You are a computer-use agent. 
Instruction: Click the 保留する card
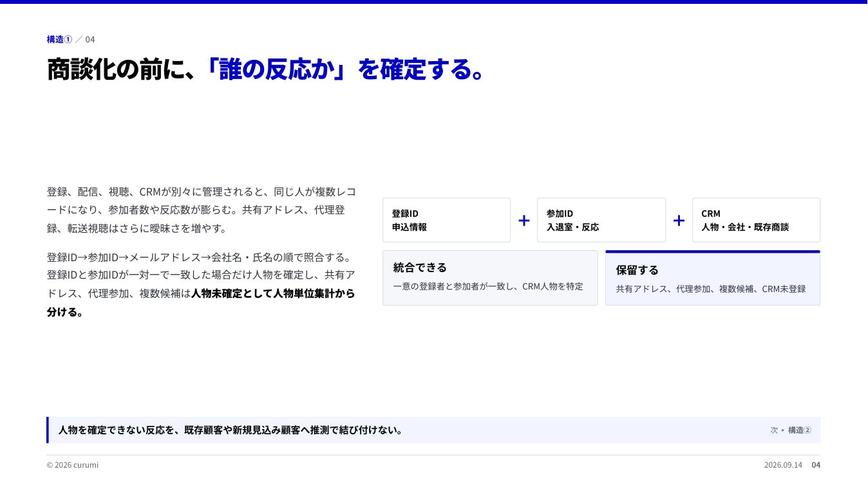(713, 278)
